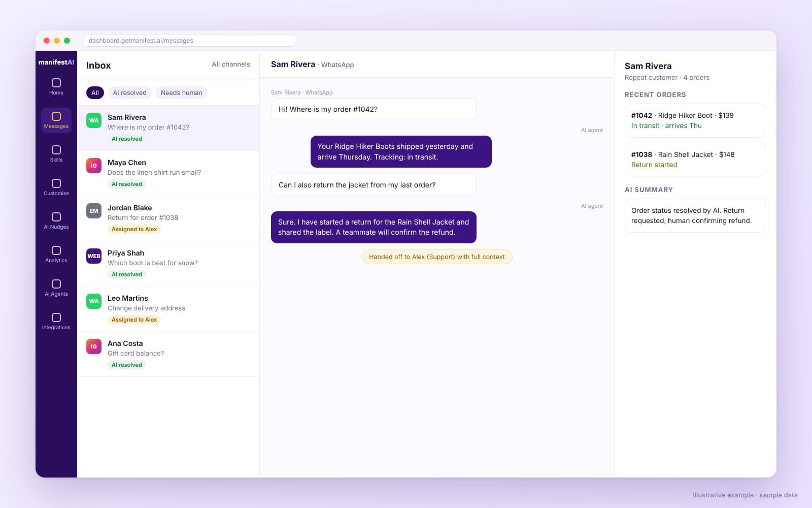The width and height of the screenshot is (812, 508).
Task: Open the AI Agents sidebar icon
Action: click(56, 284)
